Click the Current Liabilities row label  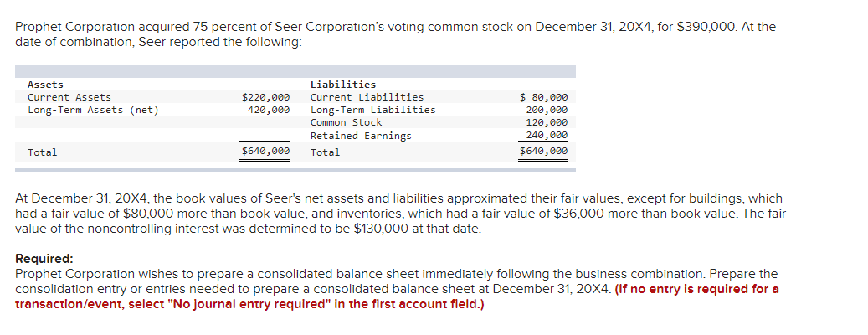tap(367, 97)
